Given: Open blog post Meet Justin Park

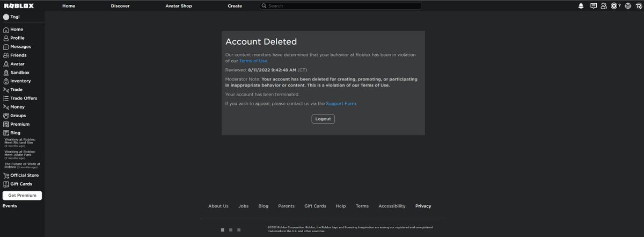Looking at the screenshot, I should coord(19,154).
